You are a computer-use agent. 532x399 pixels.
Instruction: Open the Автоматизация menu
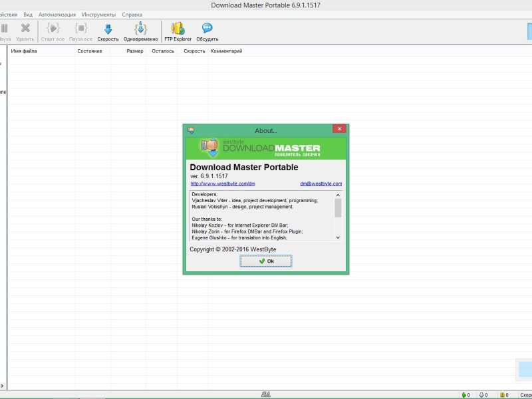pos(57,15)
